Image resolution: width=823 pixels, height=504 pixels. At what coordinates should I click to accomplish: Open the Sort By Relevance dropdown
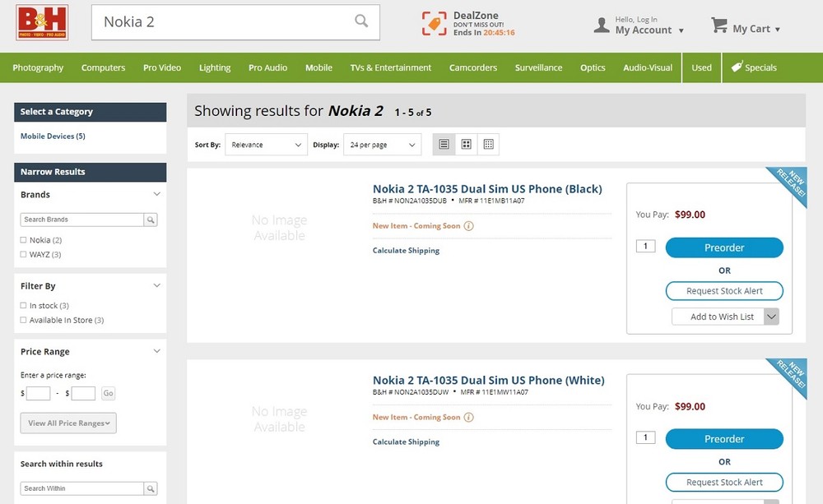tap(266, 145)
